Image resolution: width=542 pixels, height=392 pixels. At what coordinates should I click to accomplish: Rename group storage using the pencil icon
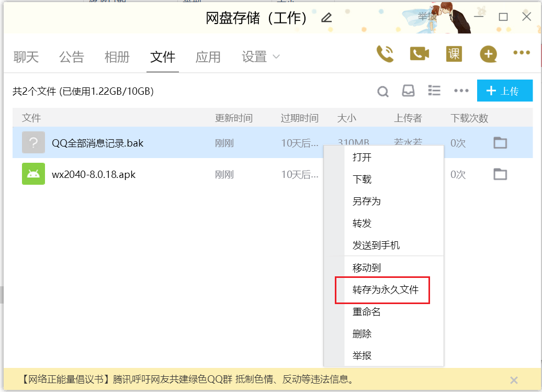[x=326, y=17]
